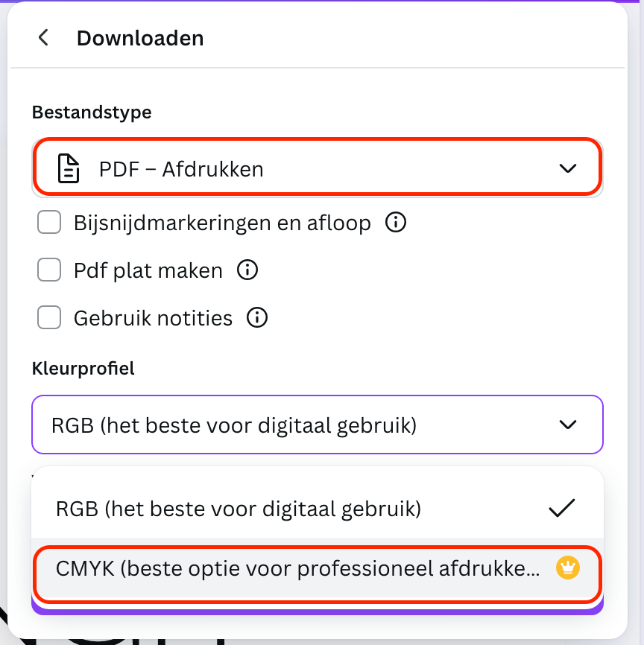
Task: Select RGB (het beste voor digitaal gebruik) list option
Action: pos(239,509)
